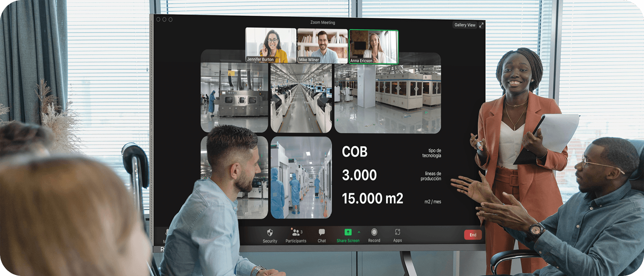Open the Apps icon

click(397, 232)
